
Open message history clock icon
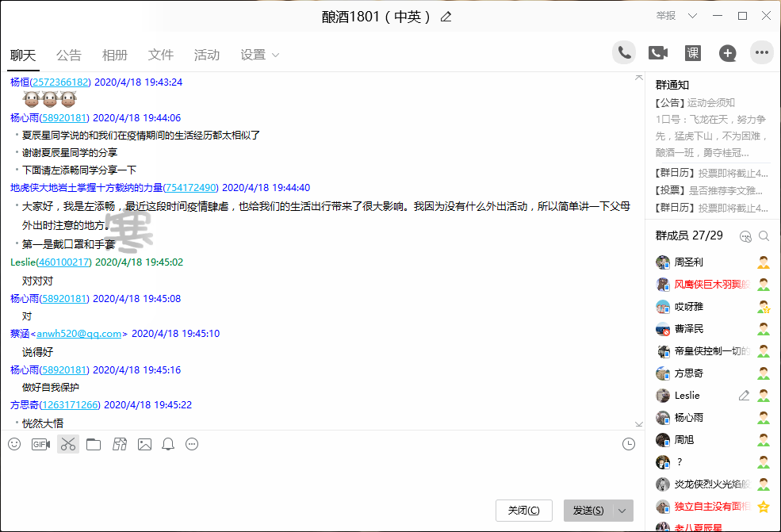tap(629, 444)
